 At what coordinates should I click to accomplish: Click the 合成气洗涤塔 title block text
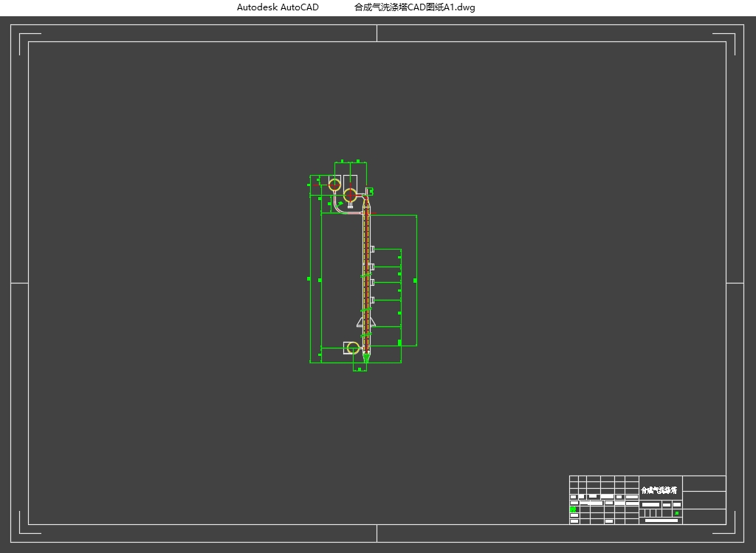click(x=659, y=490)
